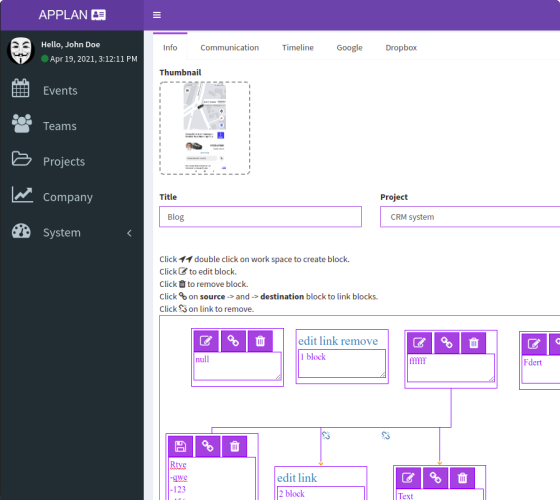Click edit icon on the Fdert block
This screenshot has height=500, width=560.
point(534,344)
